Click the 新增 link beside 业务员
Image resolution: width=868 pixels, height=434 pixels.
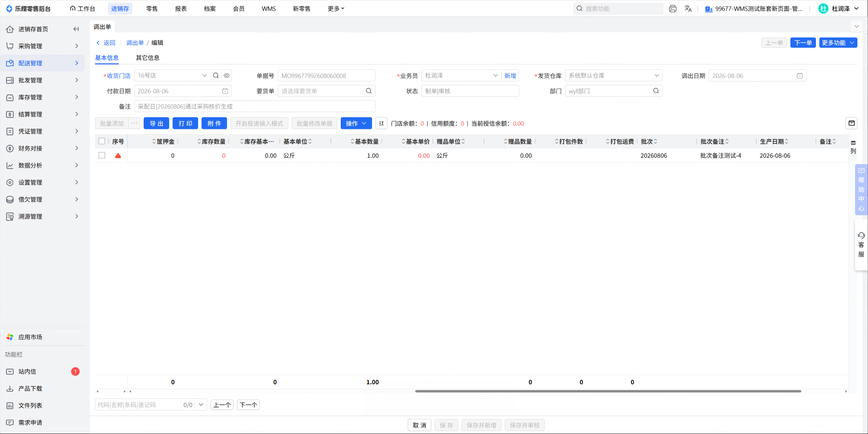pyautogui.click(x=510, y=75)
